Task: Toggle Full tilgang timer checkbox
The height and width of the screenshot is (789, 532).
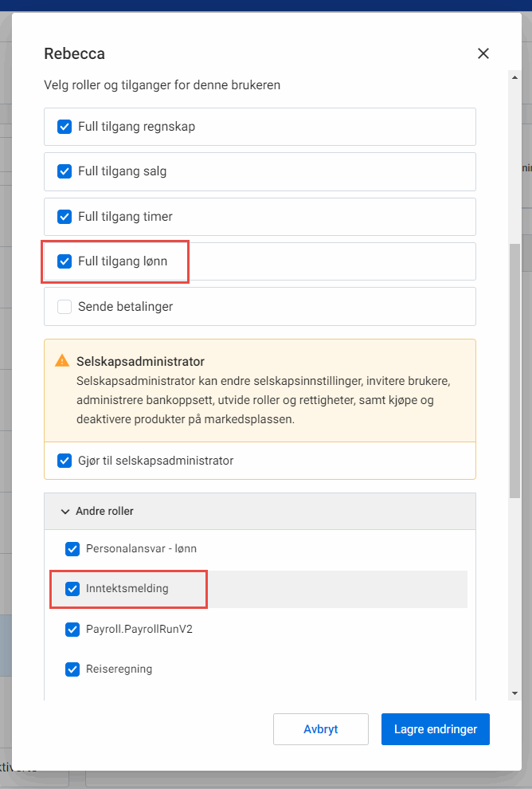Action: click(x=65, y=217)
